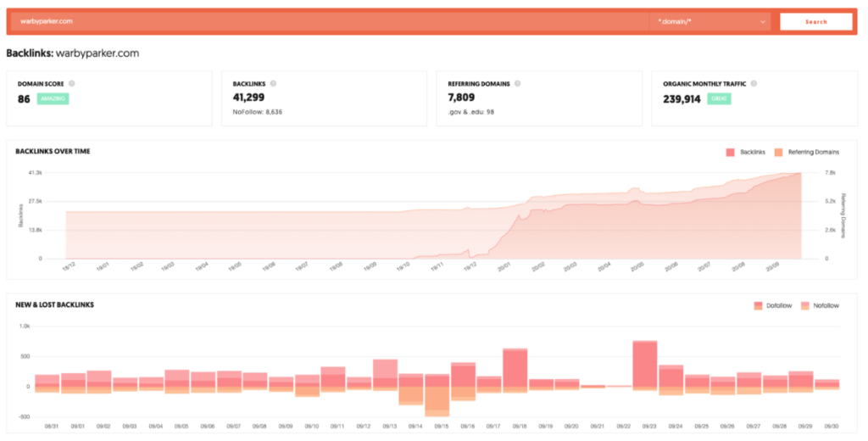Click the 09/23 bar in New & Lost chart
The image size is (868, 441).
point(645,366)
